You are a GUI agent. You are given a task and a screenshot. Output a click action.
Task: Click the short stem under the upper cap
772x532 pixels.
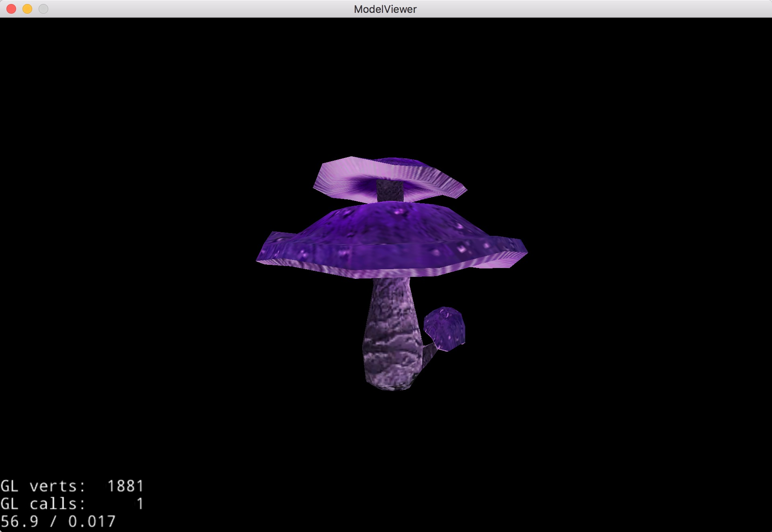pyautogui.click(x=390, y=191)
